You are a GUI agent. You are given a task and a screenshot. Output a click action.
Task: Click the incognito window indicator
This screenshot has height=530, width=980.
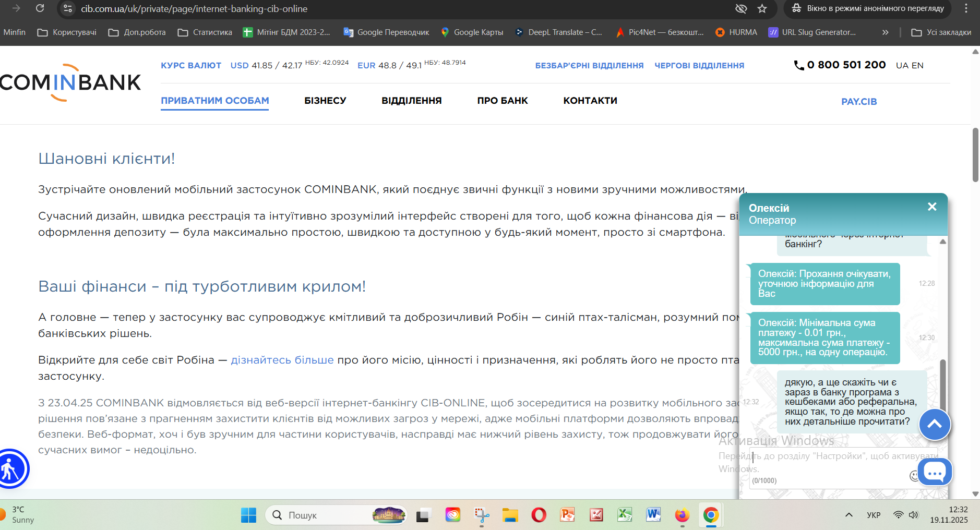coord(868,8)
